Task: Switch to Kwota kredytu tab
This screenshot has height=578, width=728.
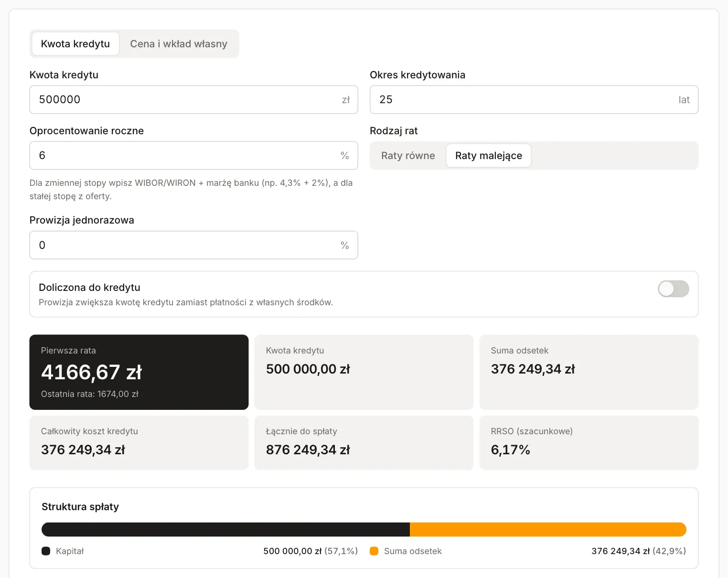Action: tap(75, 44)
